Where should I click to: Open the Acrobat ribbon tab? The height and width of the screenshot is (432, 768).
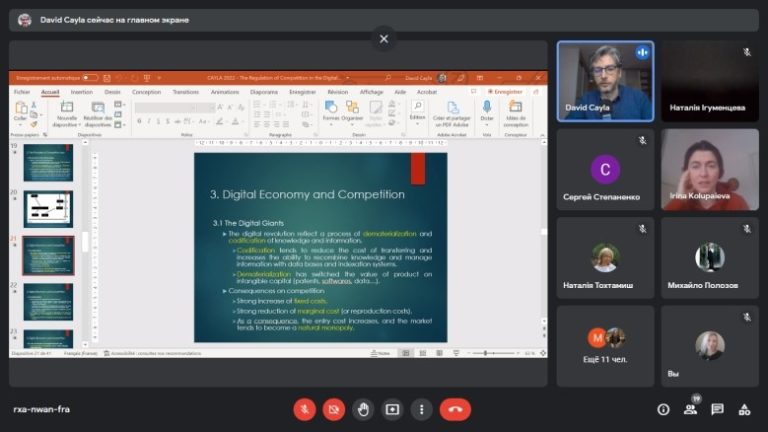[426, 92]
